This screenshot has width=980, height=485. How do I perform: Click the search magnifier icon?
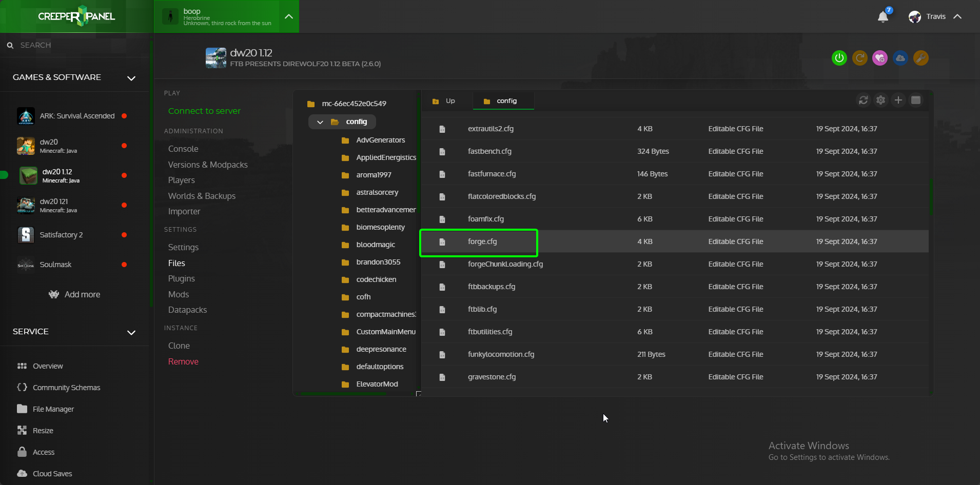tap(10, 46)
